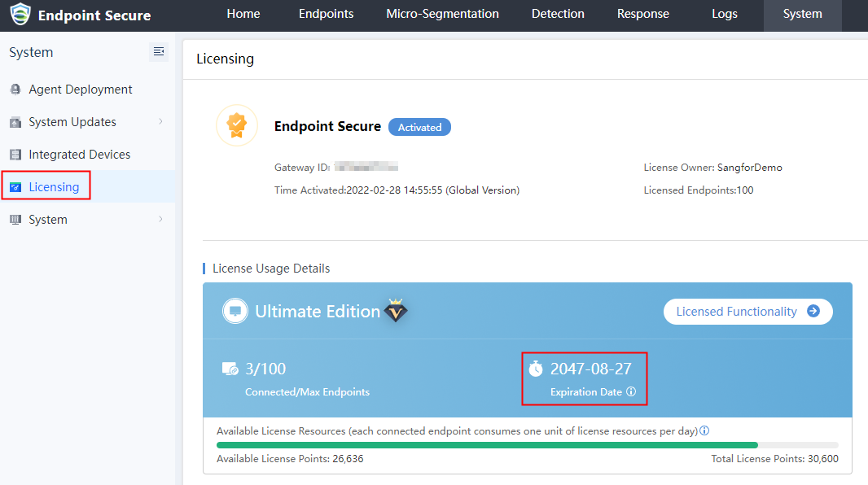
Task: Expand the System Updates submenu
Action: click(160, 122)
